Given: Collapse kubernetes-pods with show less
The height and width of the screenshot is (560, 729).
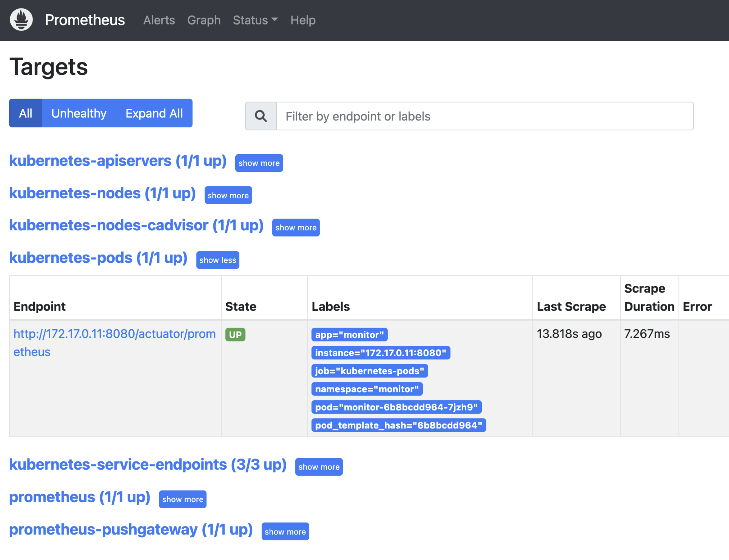Looking at the screenshot, I should click(x=218, y=260).
